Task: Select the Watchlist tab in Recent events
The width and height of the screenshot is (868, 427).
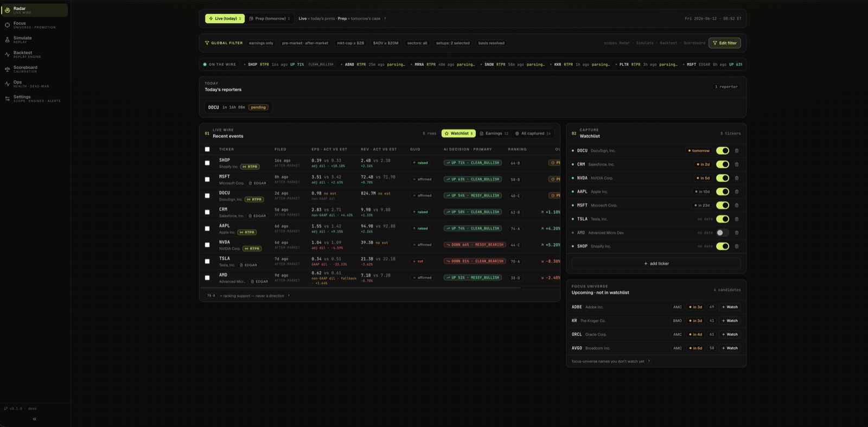Action: tap(458, 133)
